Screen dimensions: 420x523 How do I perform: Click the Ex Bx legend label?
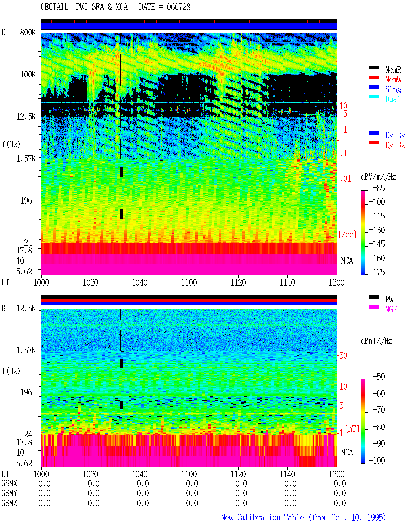(395, 135)
